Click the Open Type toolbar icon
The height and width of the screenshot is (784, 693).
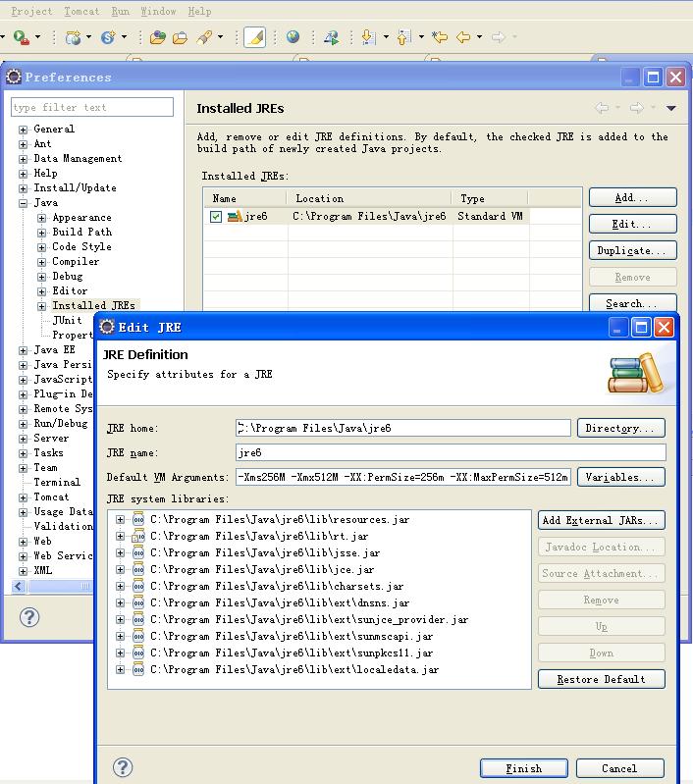(158, 37)
